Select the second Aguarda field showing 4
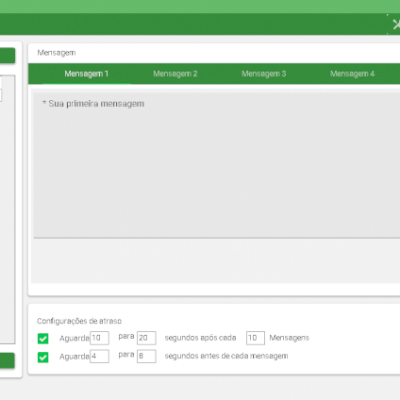Image resolution: width=400 pixels, height=400 pixels. [100, 356]
